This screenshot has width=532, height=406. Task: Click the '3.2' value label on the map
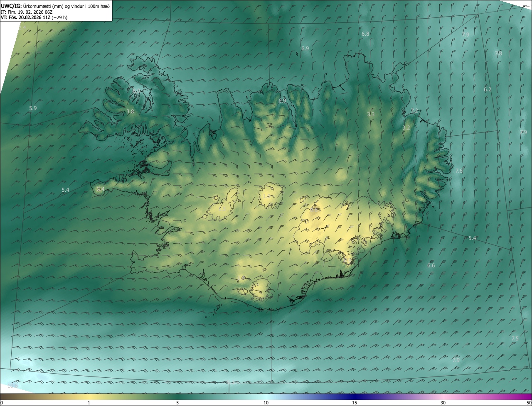[406, 127]
